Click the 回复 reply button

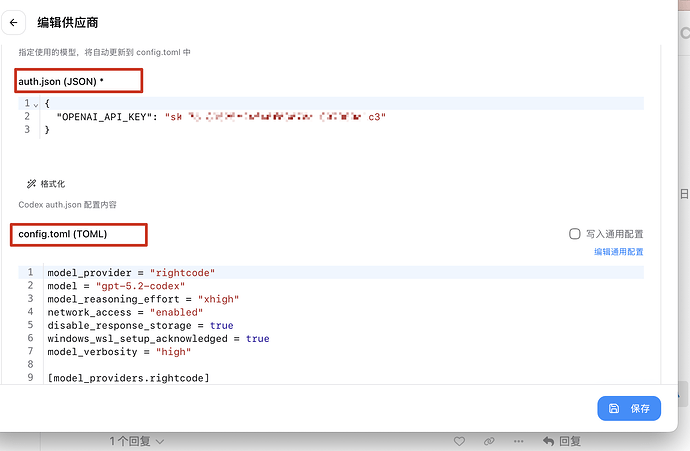(x=562, y=441)
